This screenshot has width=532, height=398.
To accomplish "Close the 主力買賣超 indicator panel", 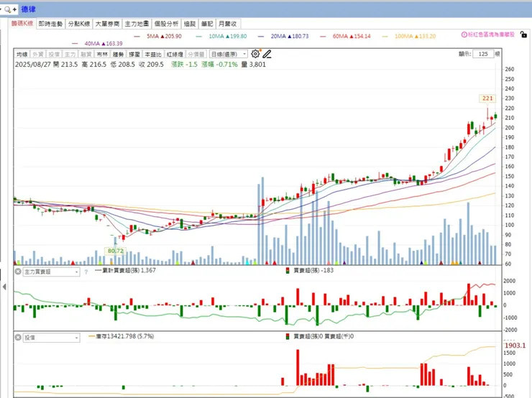I will click(x=18, y=272).
